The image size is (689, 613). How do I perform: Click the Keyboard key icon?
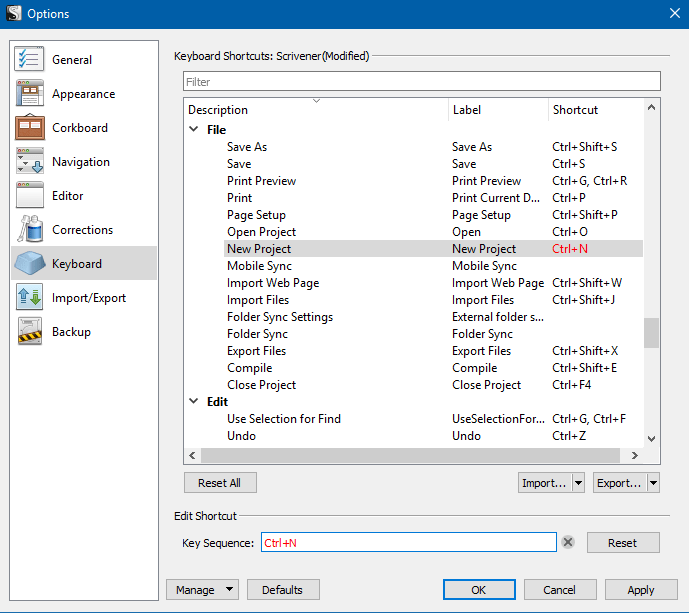point(29,263)
